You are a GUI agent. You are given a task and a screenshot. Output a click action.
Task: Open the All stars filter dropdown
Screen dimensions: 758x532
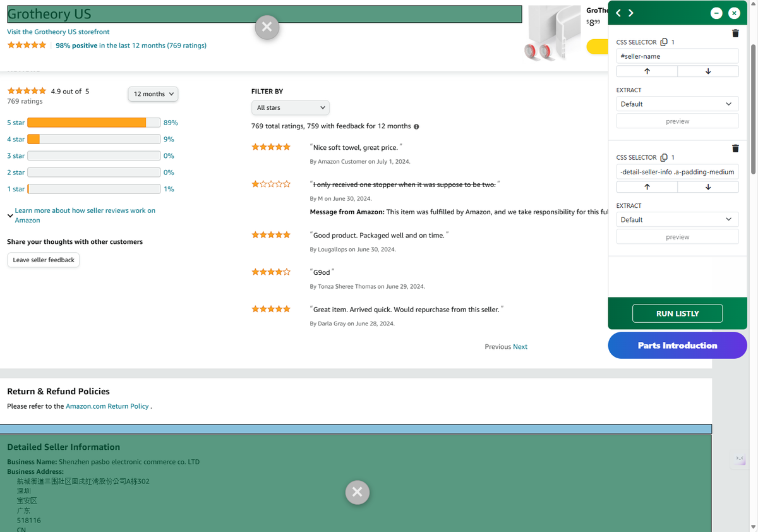coord(291,108)
